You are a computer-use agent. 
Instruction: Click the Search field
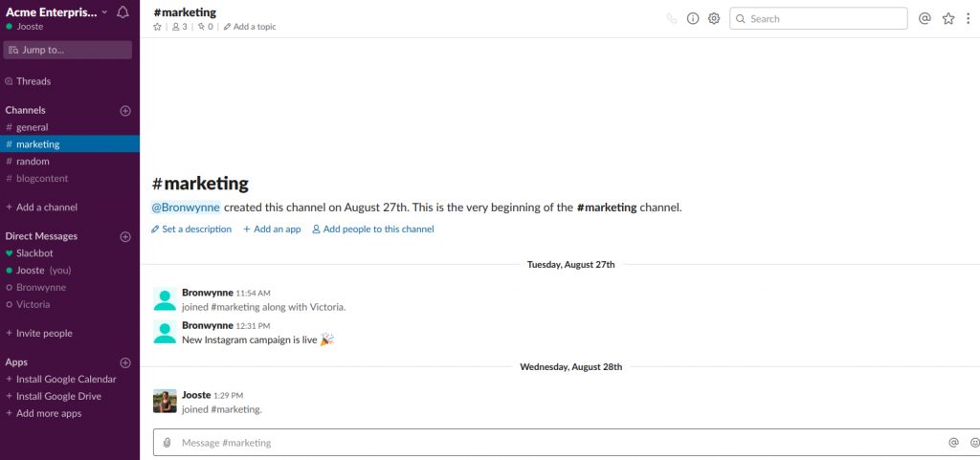click(818, 19)
